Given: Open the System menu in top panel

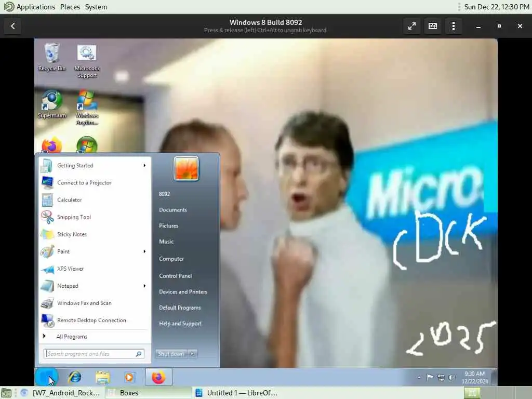Looking at the screenshot, I should pos(96,7).
